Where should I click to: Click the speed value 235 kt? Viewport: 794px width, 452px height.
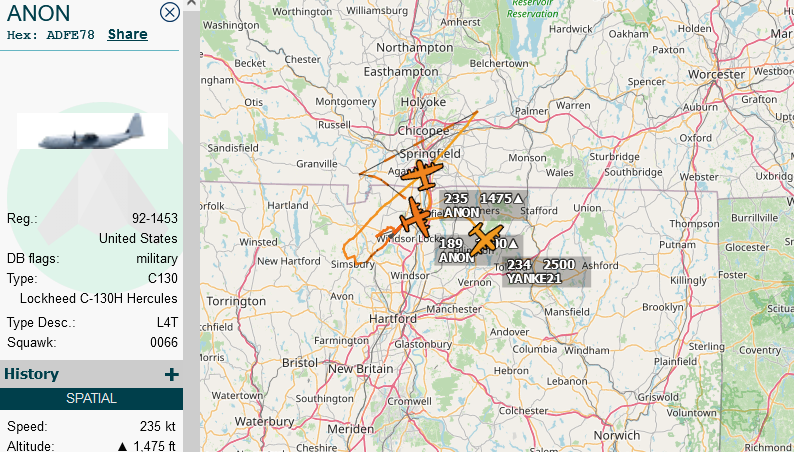pyautogui.click(x=157, y=426)
